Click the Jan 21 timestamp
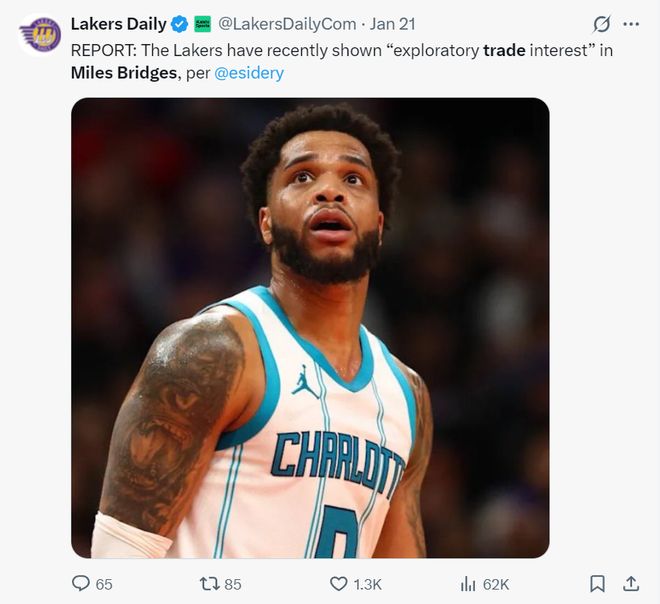660x604 pixels. [394, 24]
